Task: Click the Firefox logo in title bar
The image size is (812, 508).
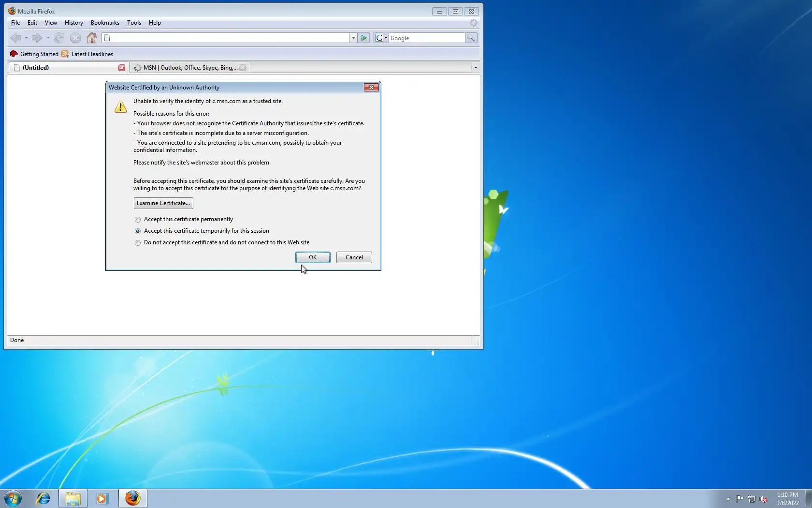Action: 12,11
